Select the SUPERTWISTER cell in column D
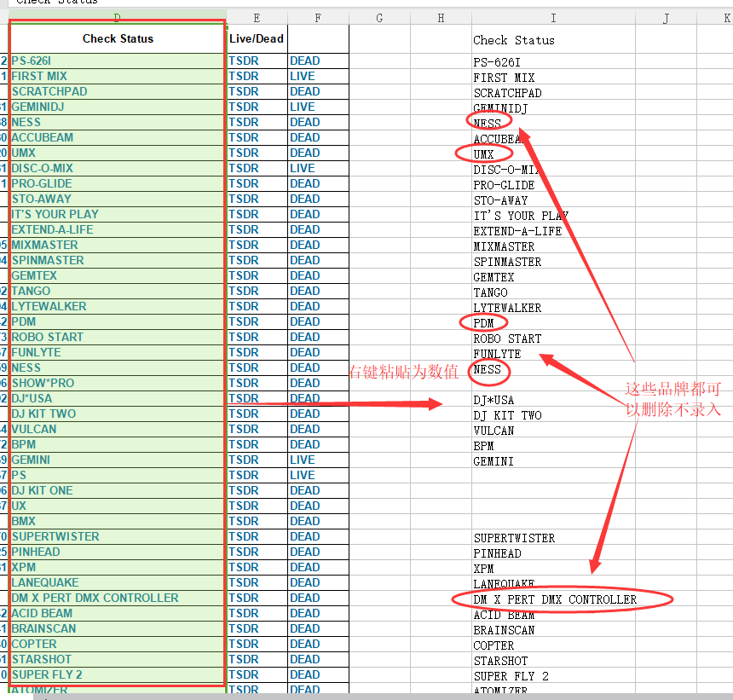Viewport: 733px width, 700px height. (118, 537)
